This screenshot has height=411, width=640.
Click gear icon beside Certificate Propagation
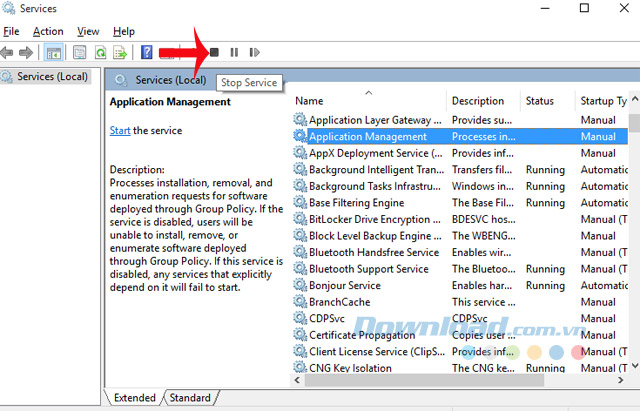click(x=300, y=334)
